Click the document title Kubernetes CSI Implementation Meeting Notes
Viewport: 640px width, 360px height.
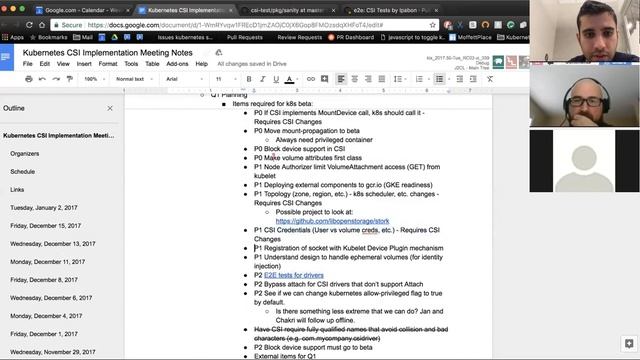click(107, 53)
